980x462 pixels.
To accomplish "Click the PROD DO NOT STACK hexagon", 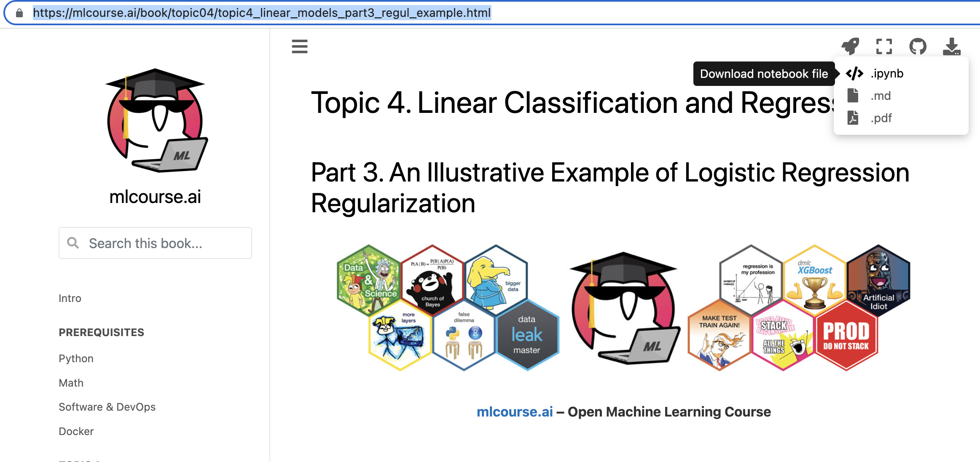I will tap(846, 335).
